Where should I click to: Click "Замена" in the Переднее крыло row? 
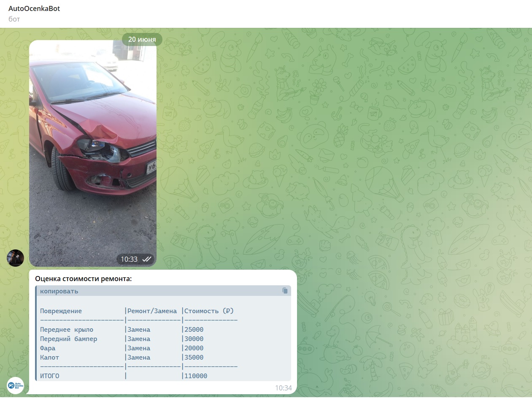[139, 330]
